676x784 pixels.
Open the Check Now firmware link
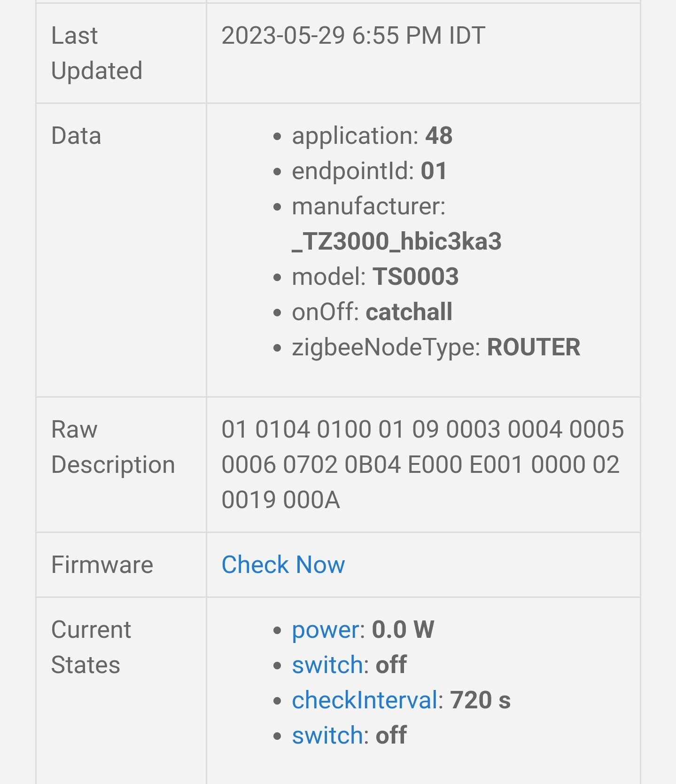(x=283, y=564)
